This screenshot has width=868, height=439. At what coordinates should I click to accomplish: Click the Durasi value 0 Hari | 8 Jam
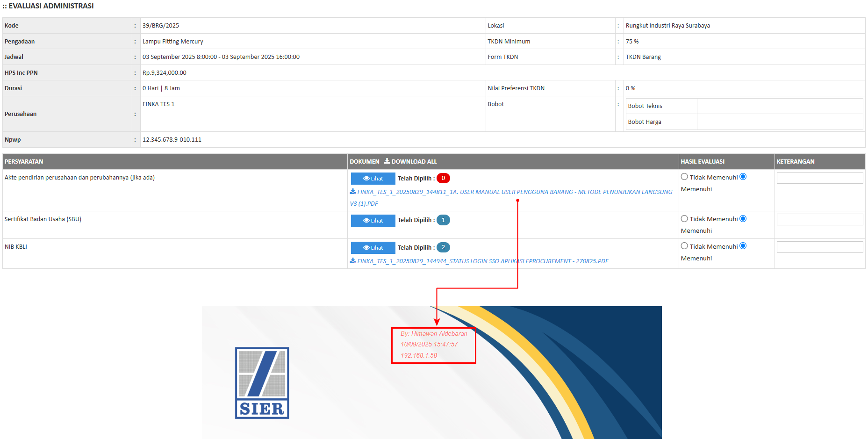point(161,88)
